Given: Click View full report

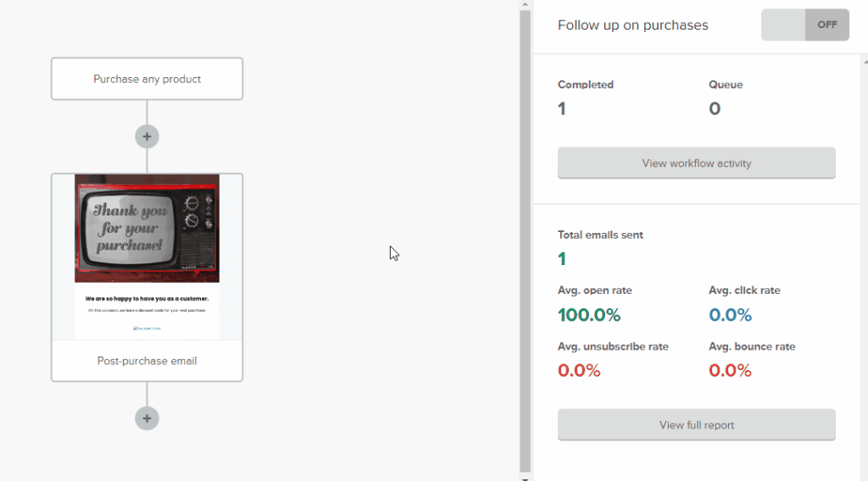Looking at the screenshot, I should [x=696, y=425].
